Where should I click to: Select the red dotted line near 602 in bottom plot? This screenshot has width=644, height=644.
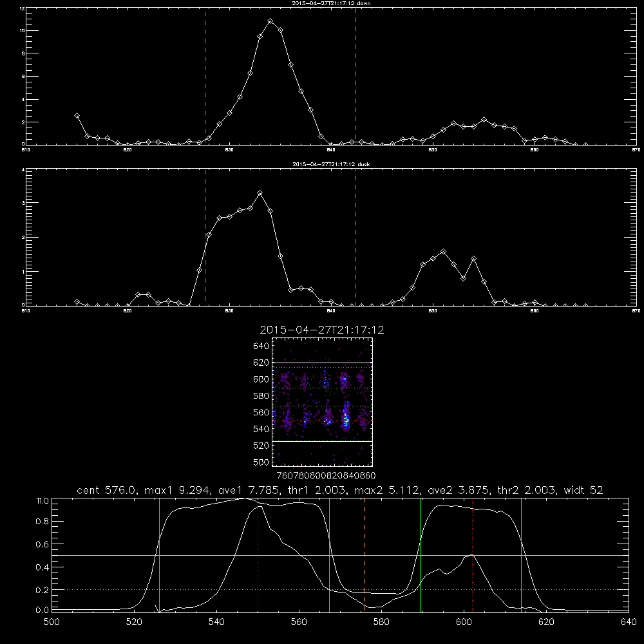(473, 554)
